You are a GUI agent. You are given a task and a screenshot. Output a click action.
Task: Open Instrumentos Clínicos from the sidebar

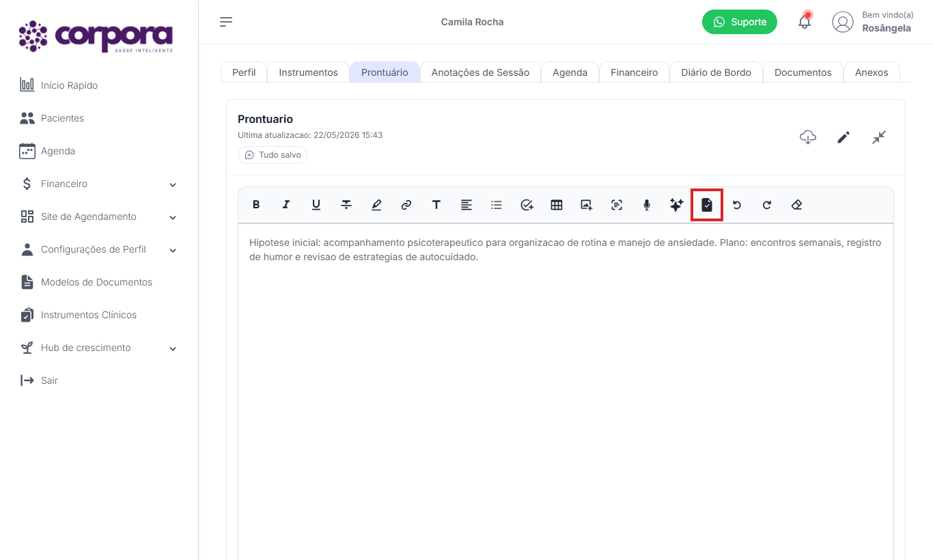[89, 315]
